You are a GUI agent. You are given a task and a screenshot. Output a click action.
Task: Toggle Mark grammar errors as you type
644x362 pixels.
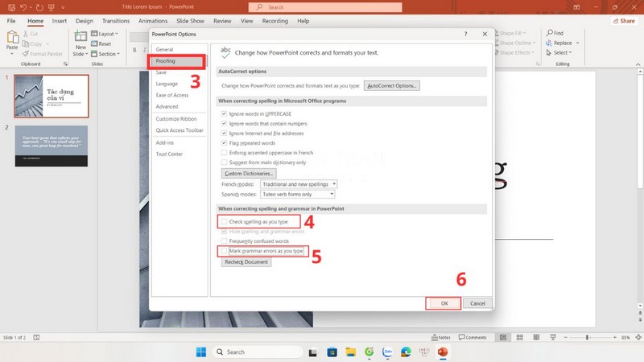[x=224, y=251]
